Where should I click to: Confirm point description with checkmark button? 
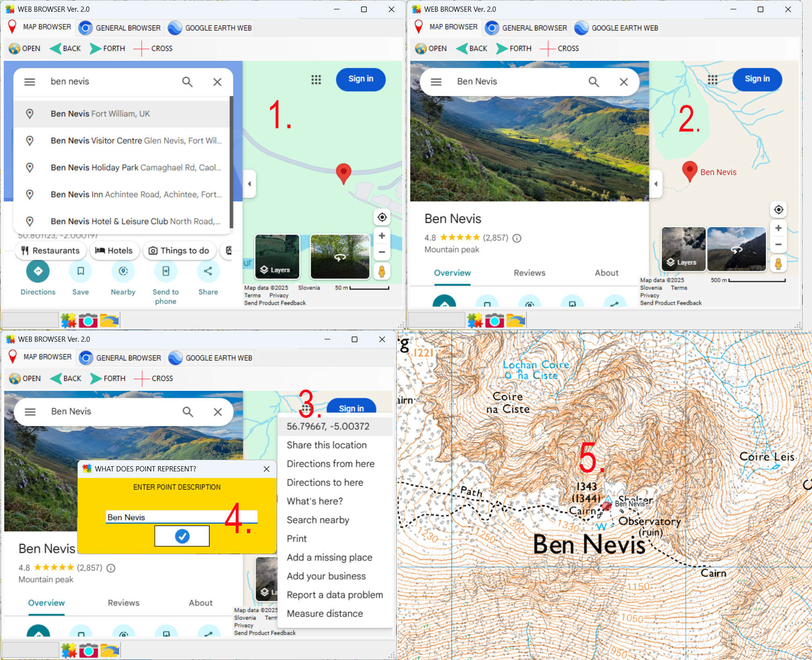click(x=182, y=536)
